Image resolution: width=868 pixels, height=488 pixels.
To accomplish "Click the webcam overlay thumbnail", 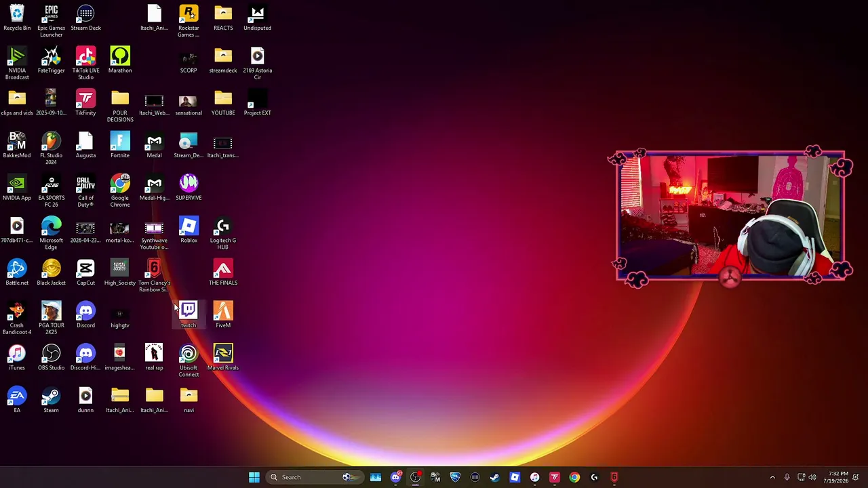I will pos(730,216).
